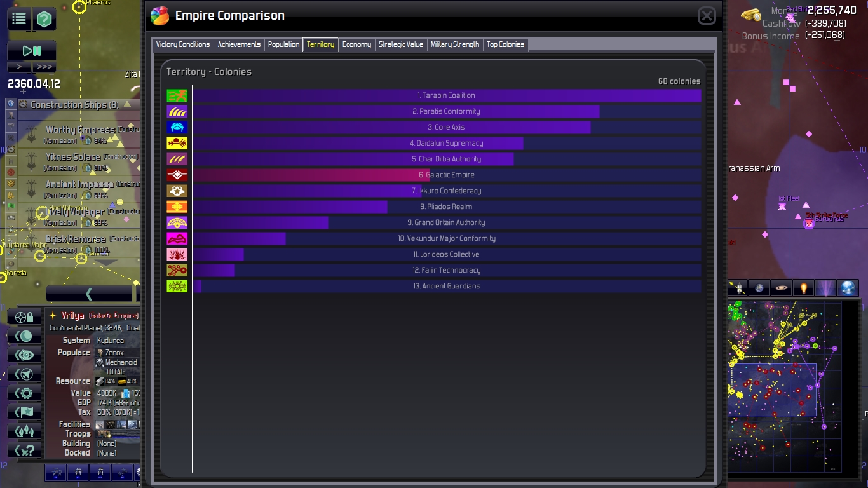Select the single-arrow slow speed button

point(19,67)
